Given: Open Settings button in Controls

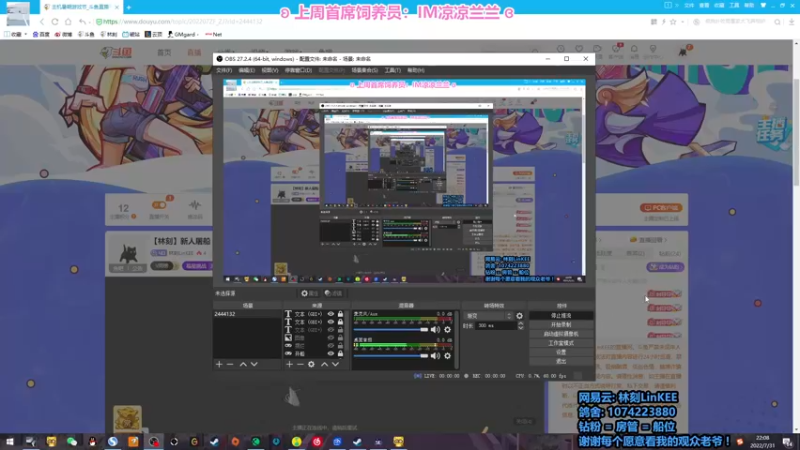Looking at the screenshot, I should [x=561, y=353].
